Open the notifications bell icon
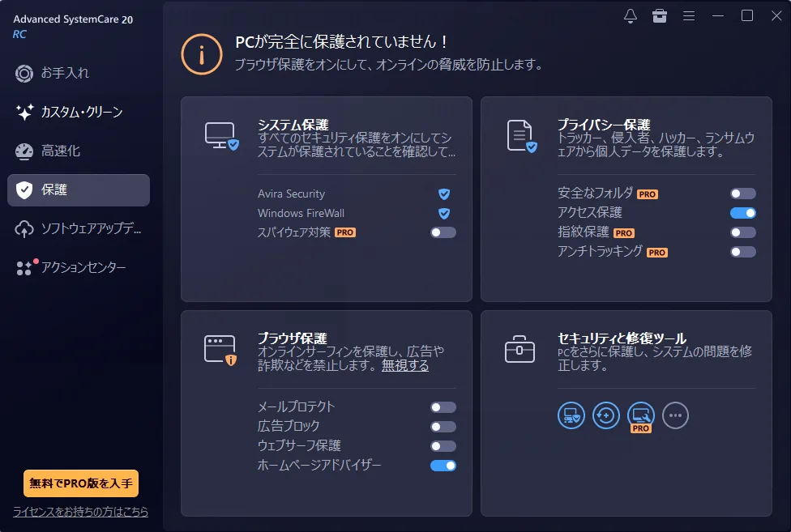The height and width of the screenshot is (532, 791). pyautogui.click(x=630, y=16)
